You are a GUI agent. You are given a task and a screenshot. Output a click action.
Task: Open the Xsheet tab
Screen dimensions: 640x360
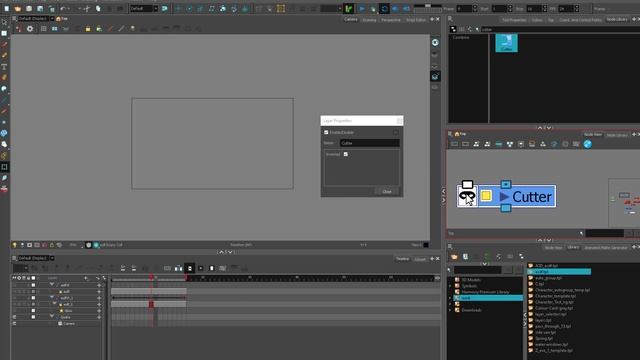point(420,259)
